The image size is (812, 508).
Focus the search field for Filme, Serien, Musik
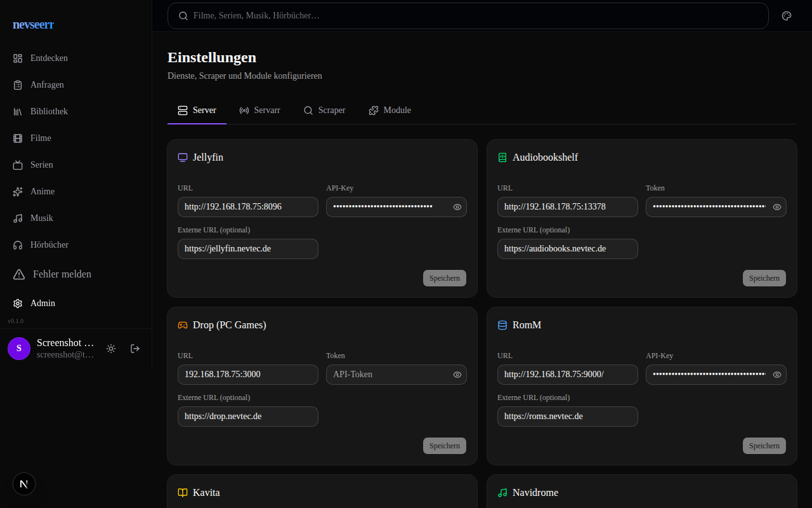click(x=468, y=16)
